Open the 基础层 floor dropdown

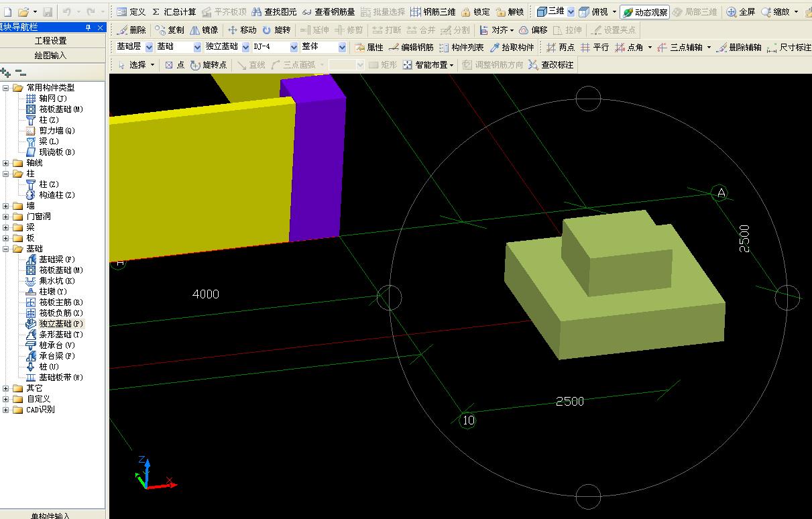(x=149, y=48)
